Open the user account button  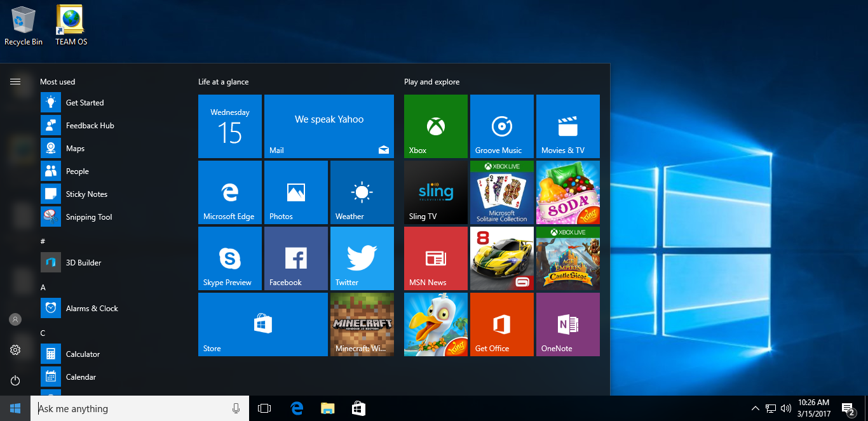pyautogui.click(x=15, y=319)
